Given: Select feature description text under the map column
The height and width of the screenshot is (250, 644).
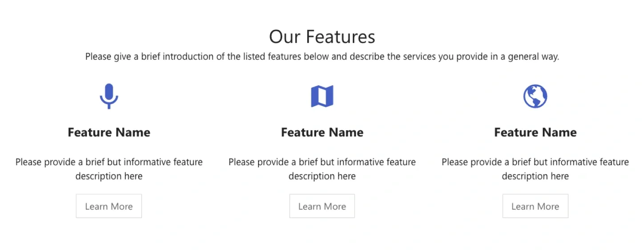Looking at the screenshot, I should tap(322, 169).
